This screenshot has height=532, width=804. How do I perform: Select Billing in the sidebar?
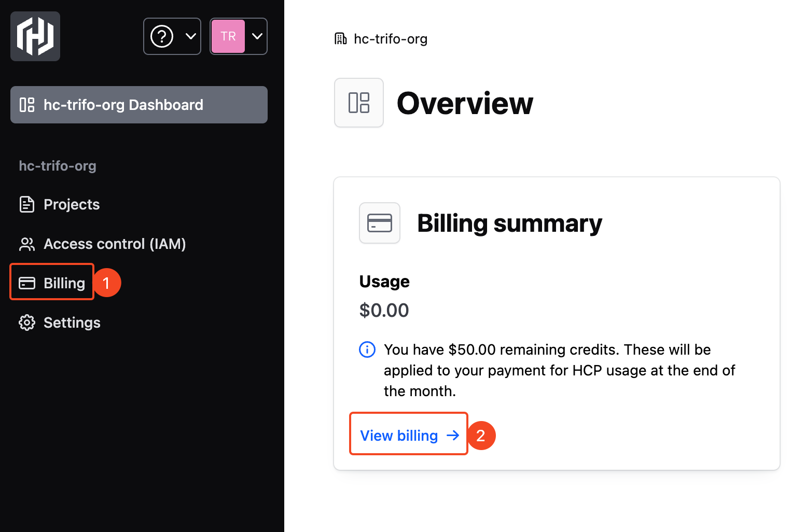(x=64, y=283)
